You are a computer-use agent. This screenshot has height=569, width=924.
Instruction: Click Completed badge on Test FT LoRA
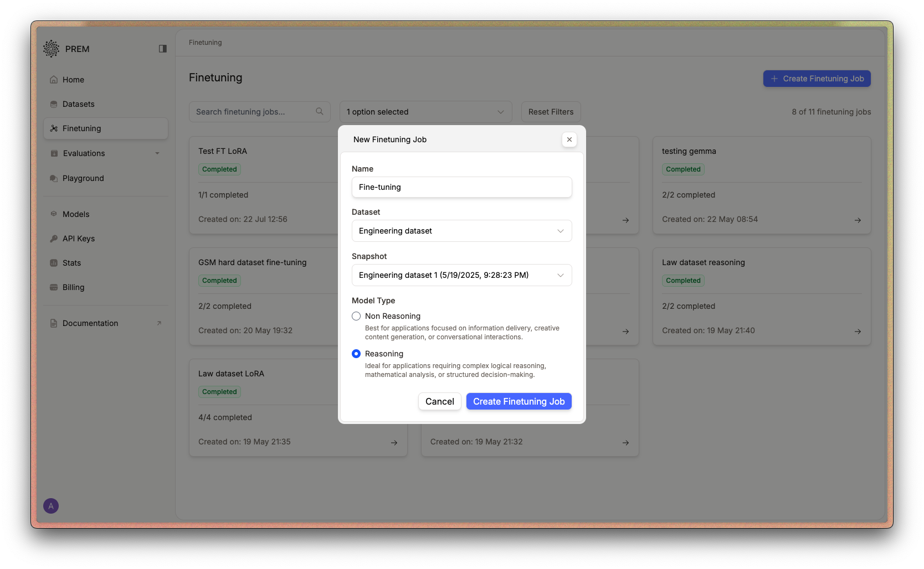tap(219, 169)
